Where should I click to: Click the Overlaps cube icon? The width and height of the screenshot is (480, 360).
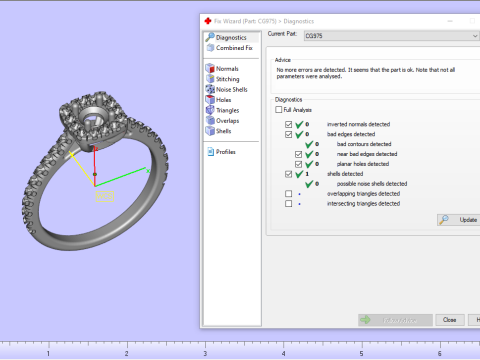(210, 120)
